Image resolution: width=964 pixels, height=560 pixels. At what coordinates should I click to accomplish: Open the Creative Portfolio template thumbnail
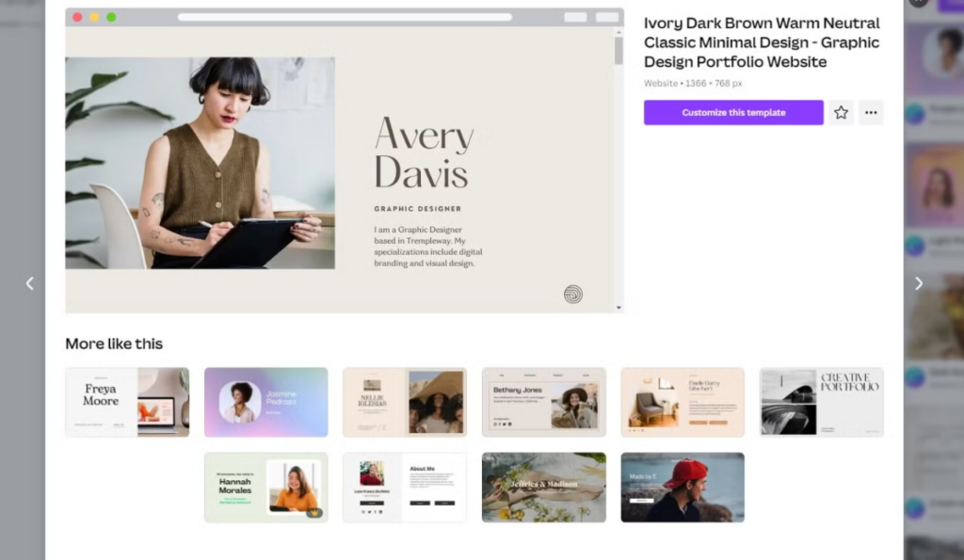click(x=821, y=402)
